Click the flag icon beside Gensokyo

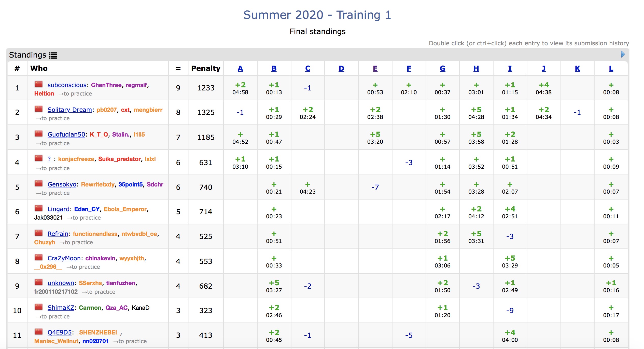(x=39, y=184)
